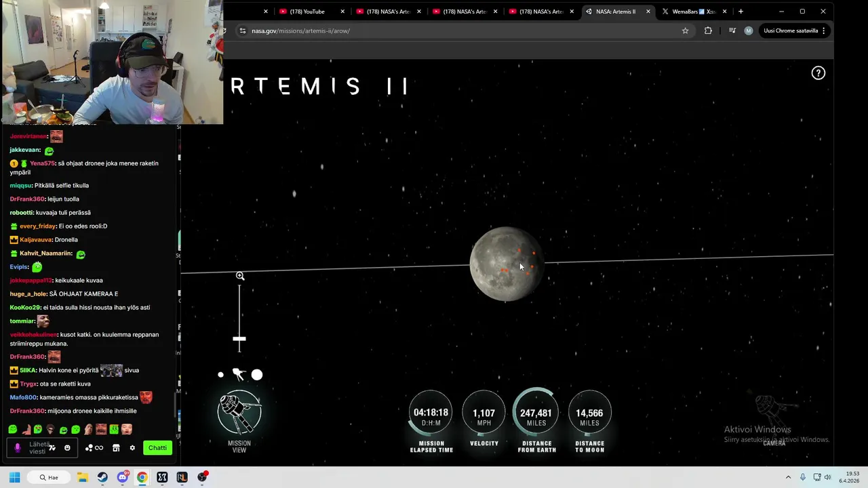
Task: Switch to the NASA: Artemis II tab
Action: tap(616, 12)
